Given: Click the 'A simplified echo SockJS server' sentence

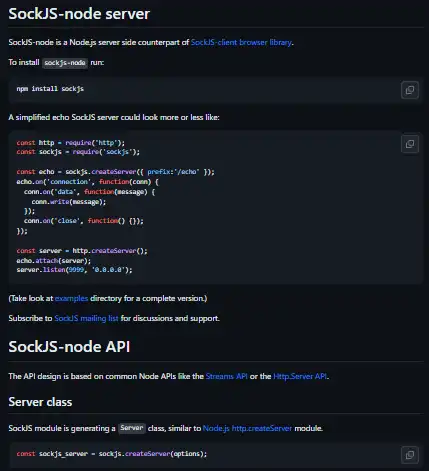Looking at the screenshot, I should [114, 117].
